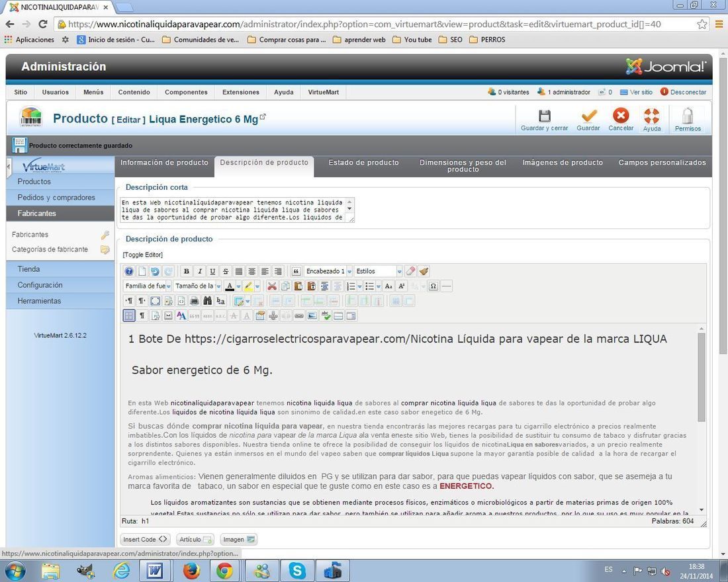Copy selection using the copy icon
The height and width of the screenshot is (582, 728).
[285, 286]
